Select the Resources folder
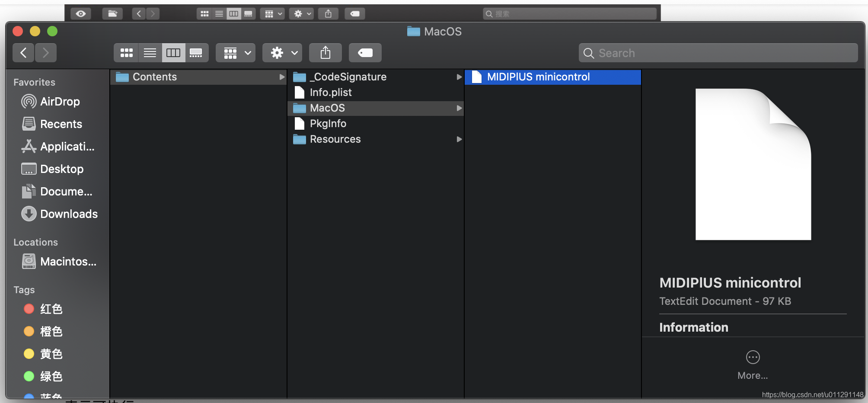868x403 pixels. click(376, 139)
